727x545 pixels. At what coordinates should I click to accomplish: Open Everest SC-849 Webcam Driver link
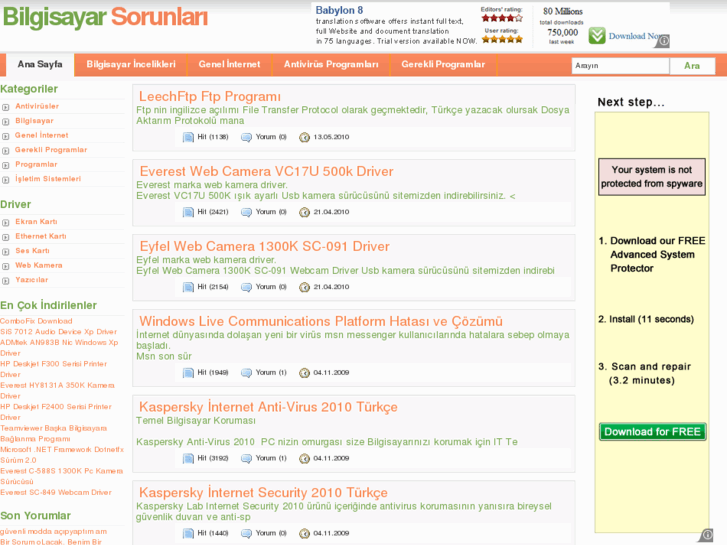pos(56,493)
